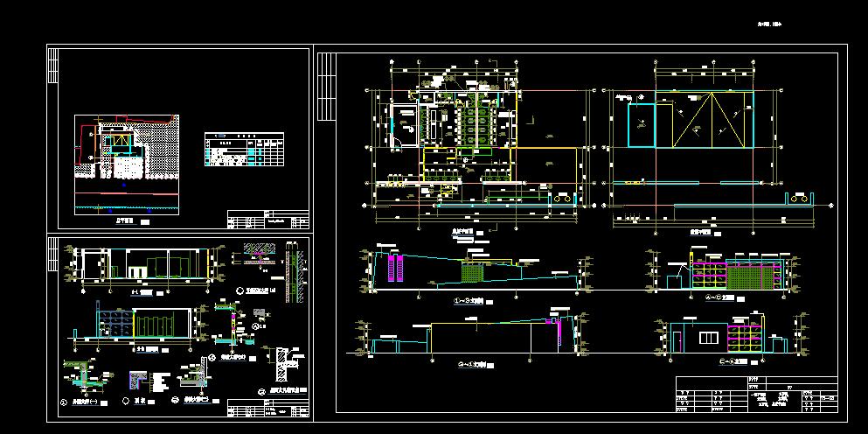Screen dimensions: 868x434
Task: Select the title block of the detail sheet
Action: (x=268, y=408)
